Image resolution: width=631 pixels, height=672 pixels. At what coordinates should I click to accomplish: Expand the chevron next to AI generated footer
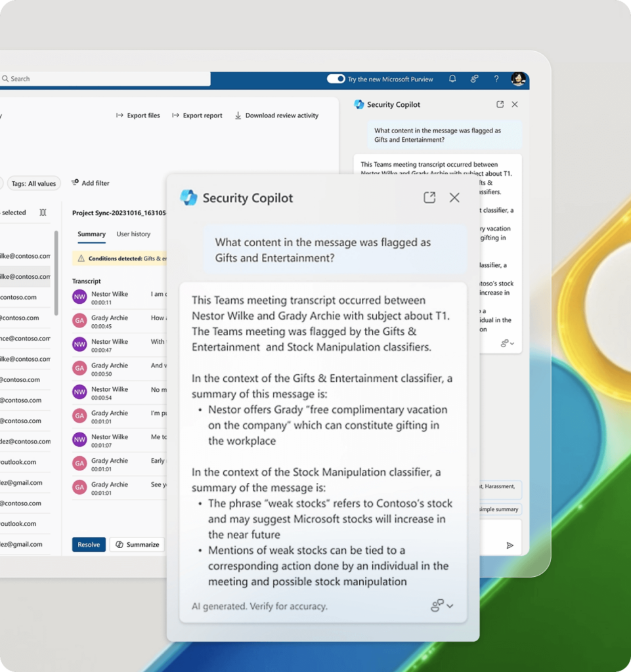449,606
